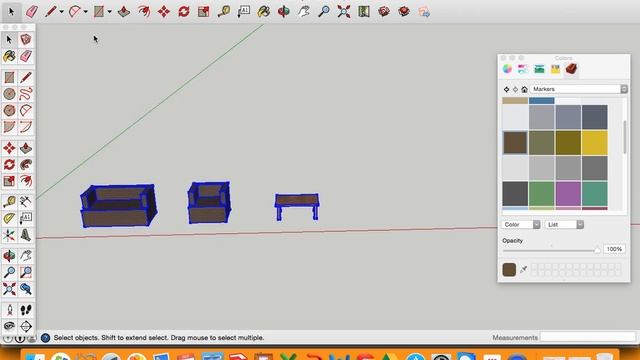Screen dimensions: 640x360
Task: Click the Colors panel swatch scrollbar
Action: 624,138
